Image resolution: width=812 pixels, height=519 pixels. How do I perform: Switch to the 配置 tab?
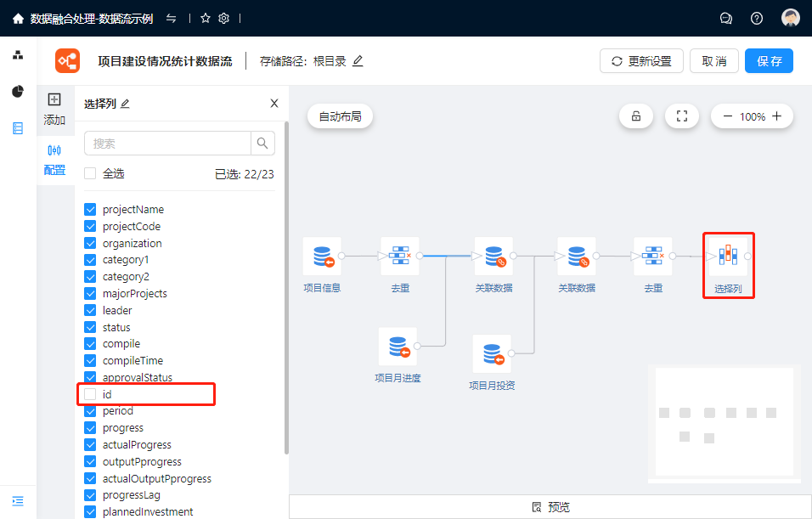[x=54, y=159]
